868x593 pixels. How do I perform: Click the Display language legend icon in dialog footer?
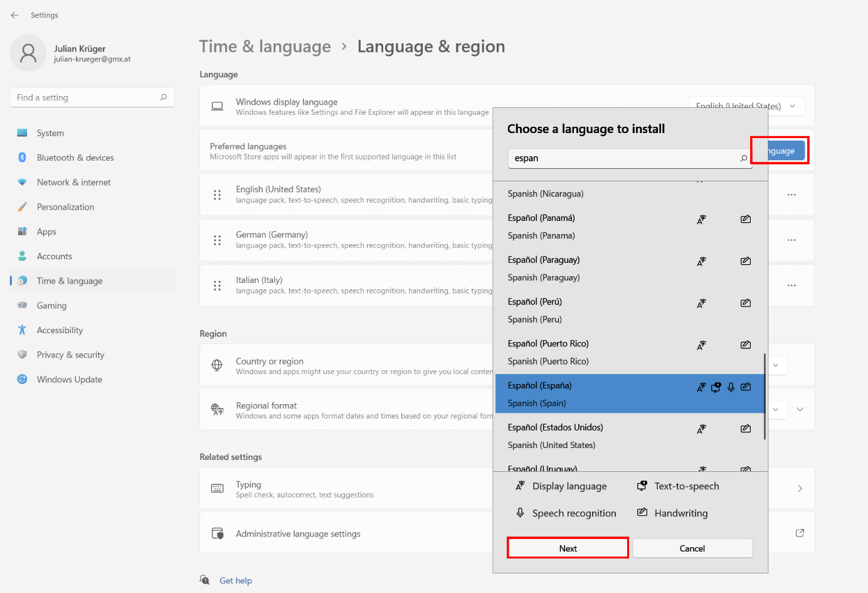click(x=521, y=485)
